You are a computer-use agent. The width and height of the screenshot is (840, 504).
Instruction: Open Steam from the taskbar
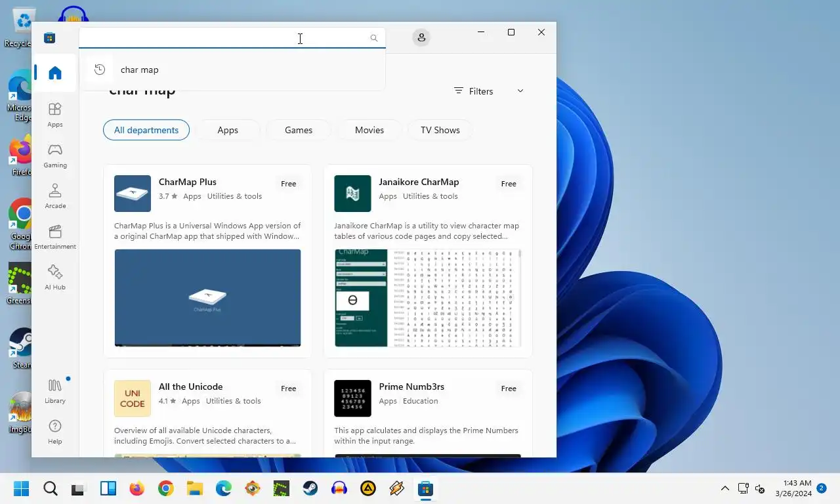point(310,488)
